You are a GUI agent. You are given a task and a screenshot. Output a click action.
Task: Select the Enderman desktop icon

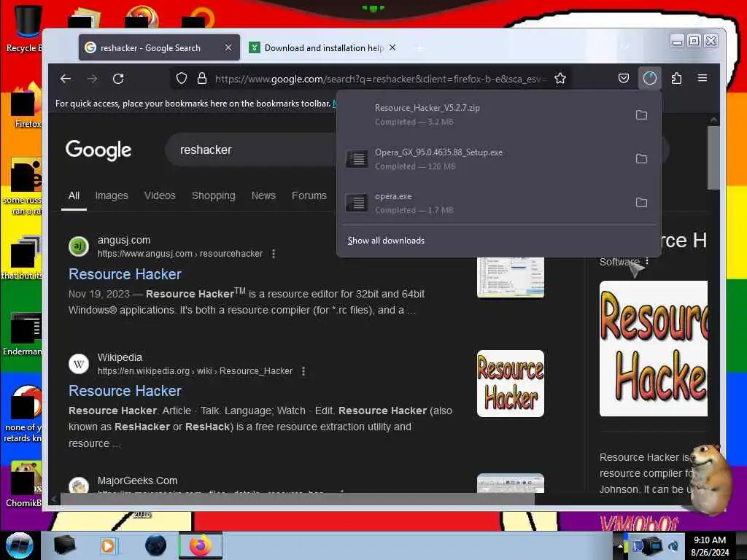23,333
